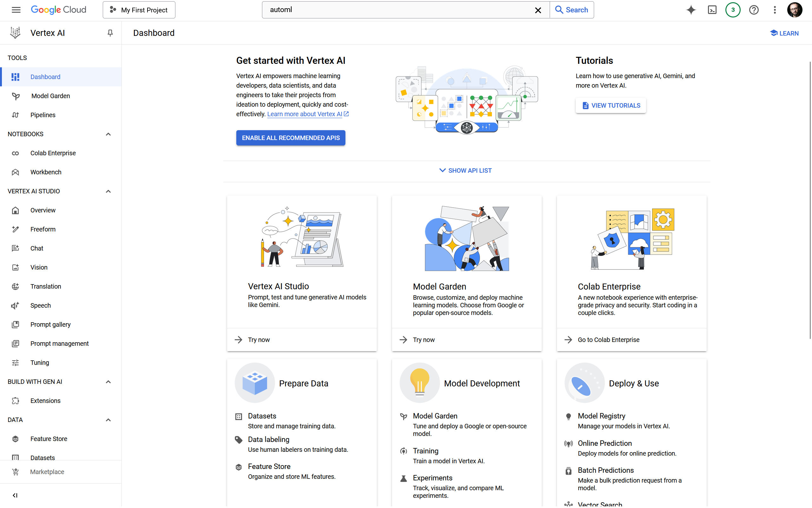812x508 pixels.
Task: Click the Marketplace cart icon
Action: (16, 472)
